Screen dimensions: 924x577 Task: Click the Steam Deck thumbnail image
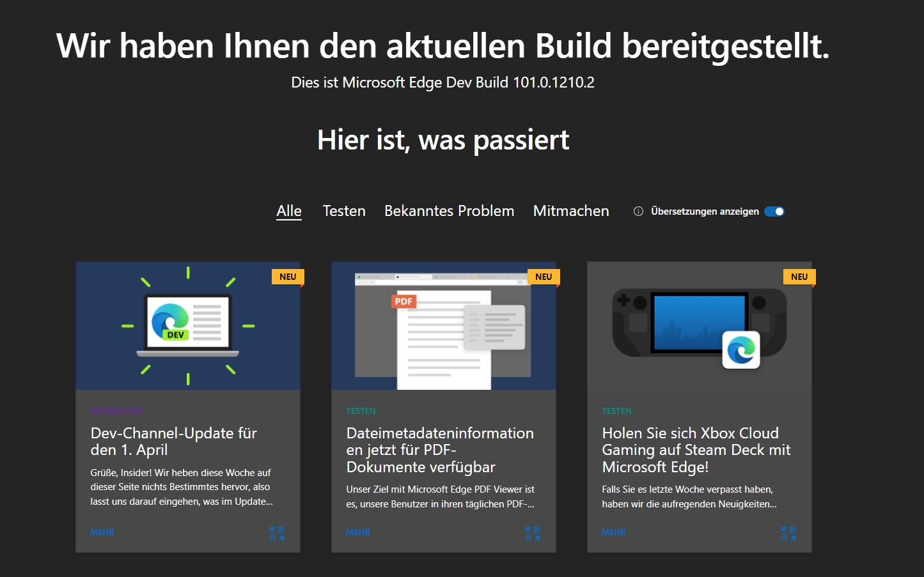tap(700, 326)
